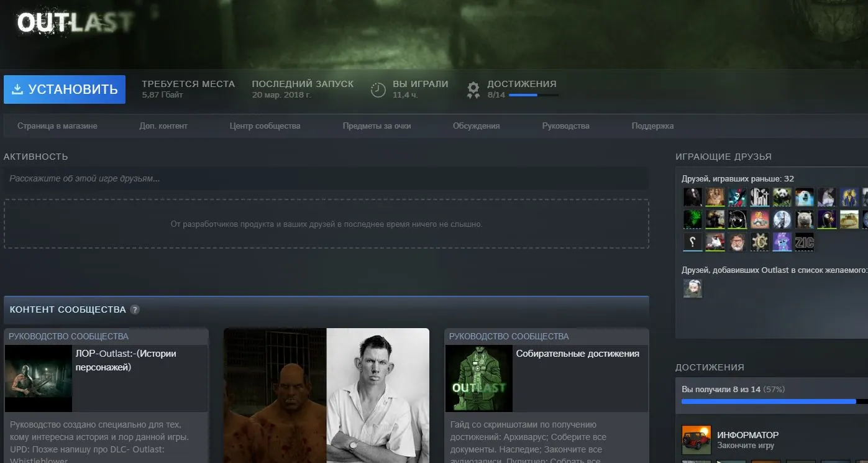The width and height of the screenshot is (868, 463).
Task: Click the 57% achievements progress bar
Action: click(x=775, y=401)
